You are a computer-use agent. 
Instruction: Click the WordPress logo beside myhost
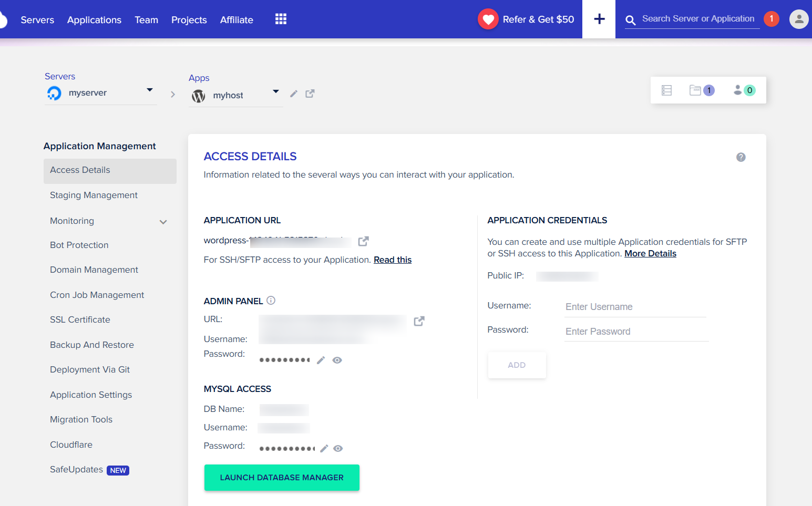click(x=198, y=96)
